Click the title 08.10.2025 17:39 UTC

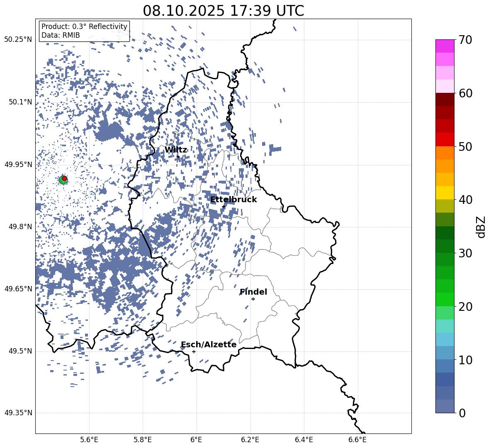(223, 11)
